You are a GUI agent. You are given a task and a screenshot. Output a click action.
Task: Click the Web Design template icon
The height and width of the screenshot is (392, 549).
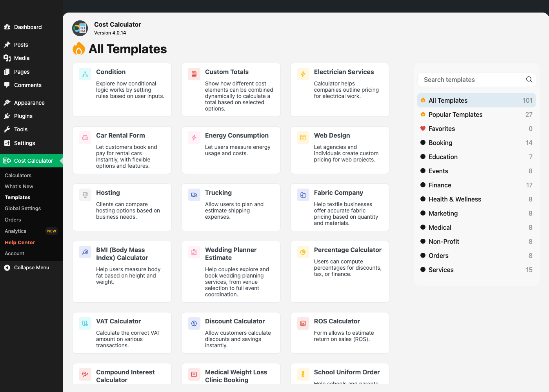pyautogui.click(x=303, y=138)
